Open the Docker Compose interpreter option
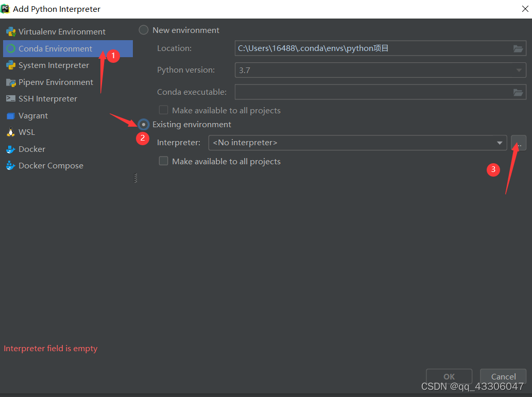532x397 pixels. [x=68, y=166]
